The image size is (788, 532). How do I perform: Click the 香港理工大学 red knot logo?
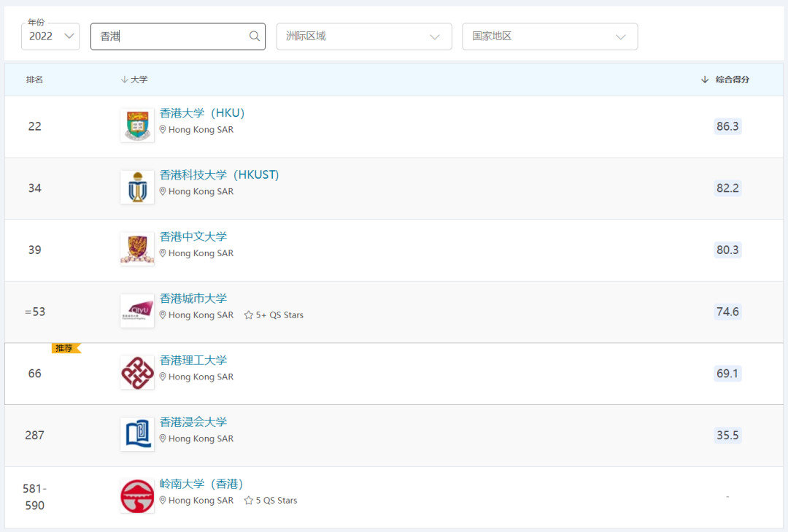(x=137, y=373)
